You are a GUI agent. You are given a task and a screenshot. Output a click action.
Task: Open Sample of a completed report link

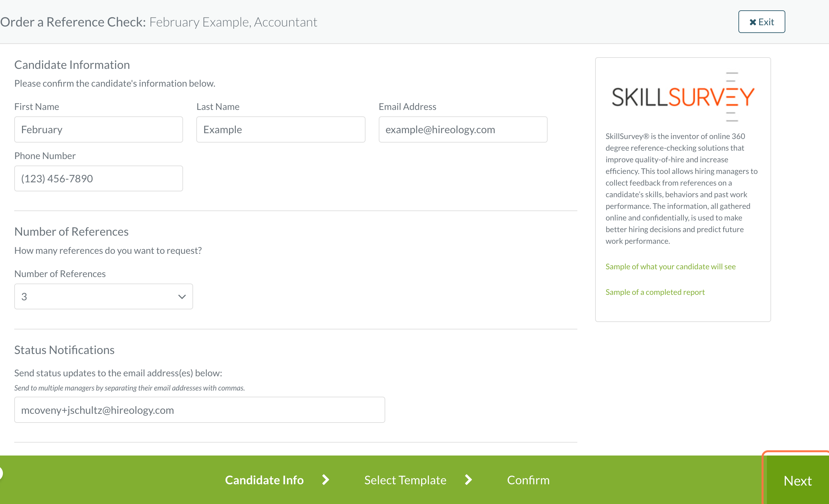tap(655, 292)
